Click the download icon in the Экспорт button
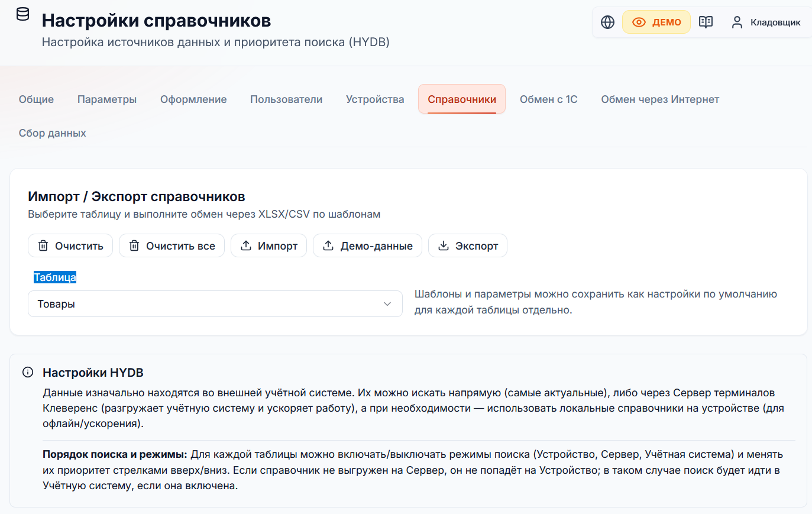Image resolution: width=812 pixels, height=514 pixels. point(444,245)
